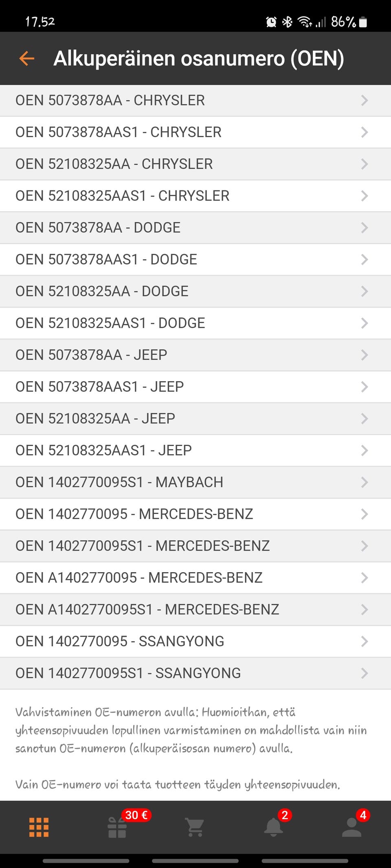Open the notifications bell
Image resolution: width=391 pixels, height=868 pixels.
point(273,827)
